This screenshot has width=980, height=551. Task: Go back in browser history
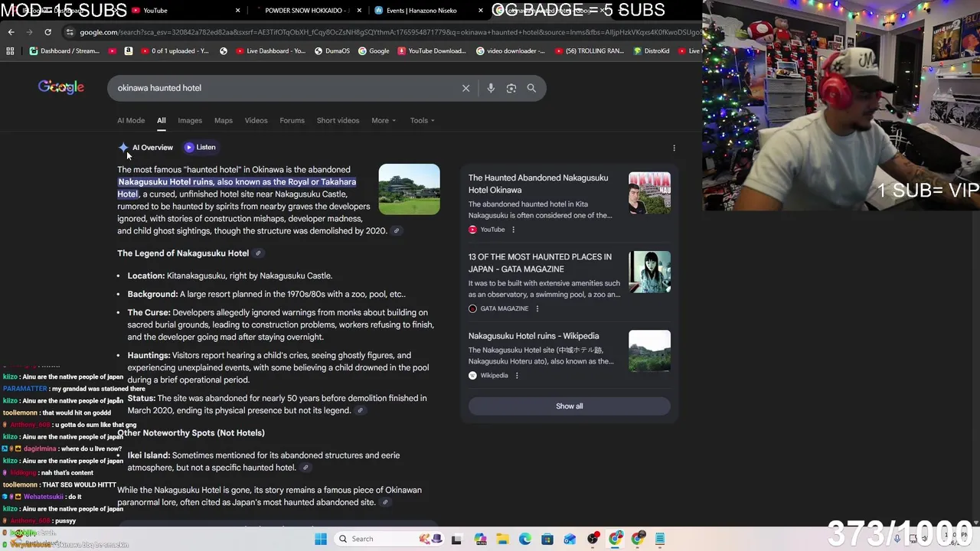pyautogui.click(x=11, y=32)
